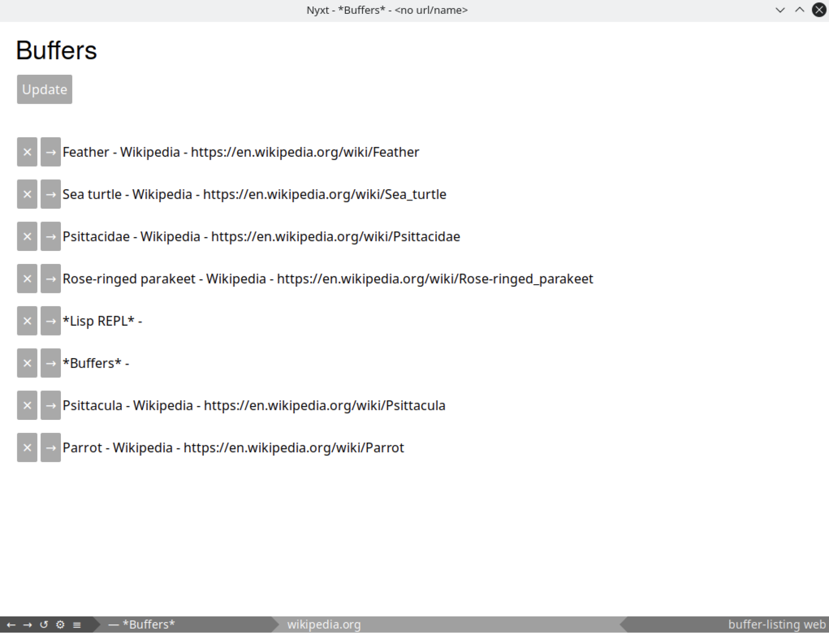This screenshot has width=829, height=644.
Task: Click the wikipedia.org tab in status bar
Action: pos(324,625)
